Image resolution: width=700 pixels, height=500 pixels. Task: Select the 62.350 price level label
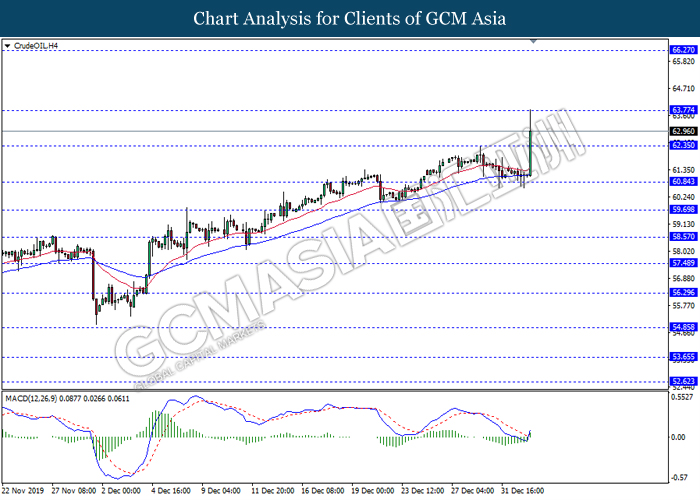(x=683, y=145)
